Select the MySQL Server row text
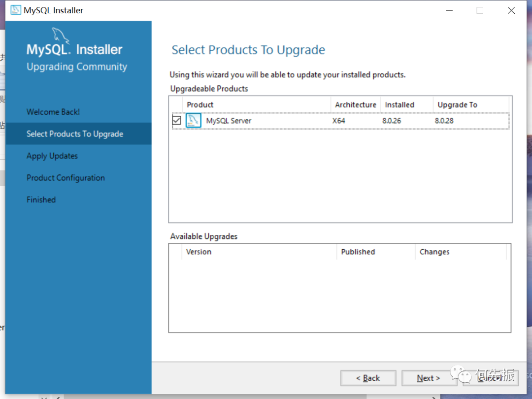This screenshot has width=532, height=399. (229, 121)
